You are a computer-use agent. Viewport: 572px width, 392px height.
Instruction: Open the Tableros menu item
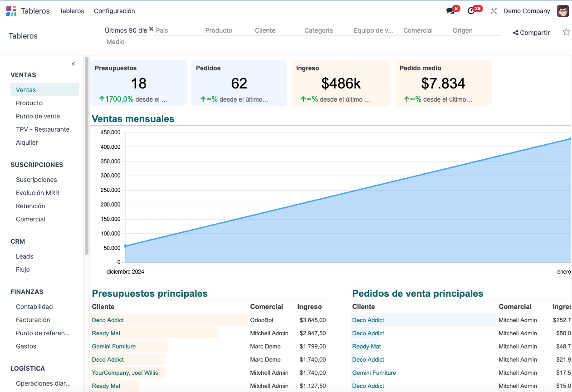pos(72,11)
